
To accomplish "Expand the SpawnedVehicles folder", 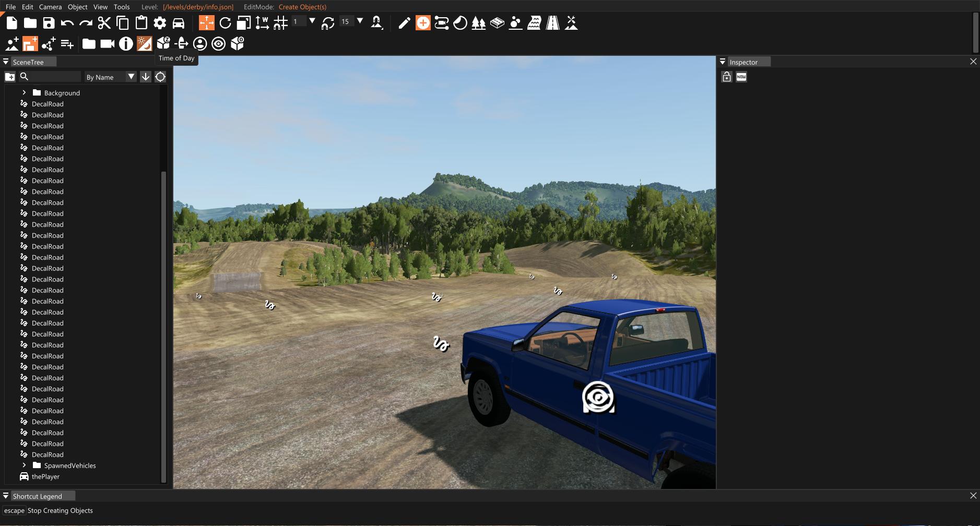I will tap(24, 465).
